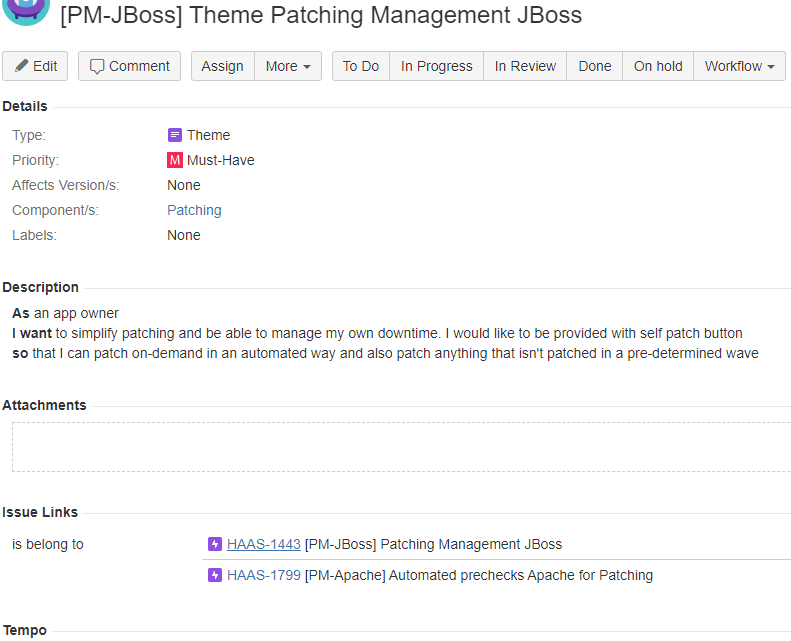Click the Details section heading
The image size is (791, 641).
(x=25, y=106)
